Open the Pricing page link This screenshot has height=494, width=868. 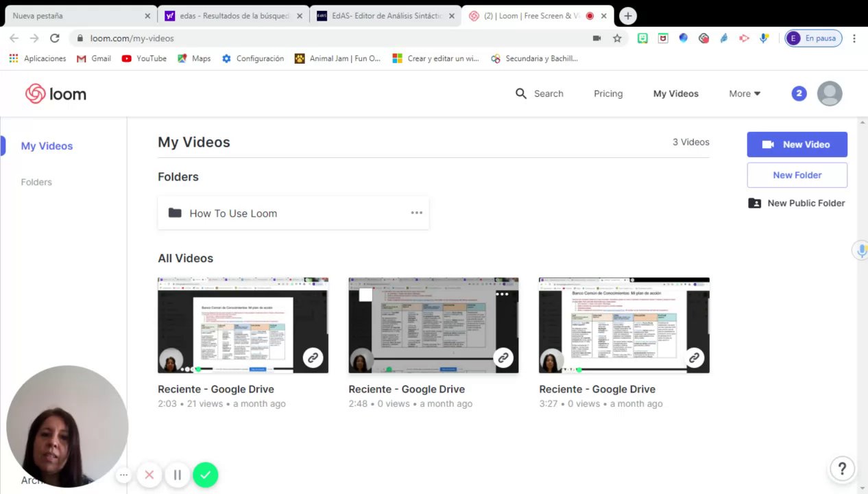(608, 93)
